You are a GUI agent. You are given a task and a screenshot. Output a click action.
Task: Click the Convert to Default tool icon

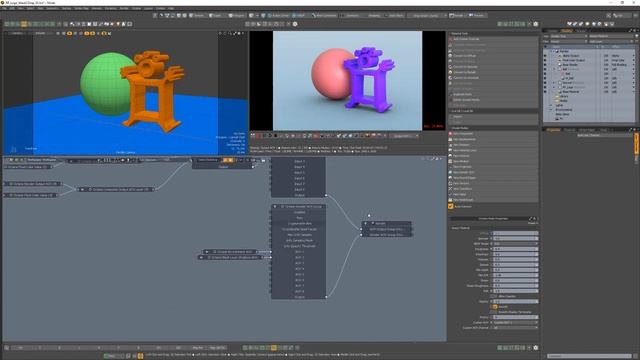[x=451, y=72]
